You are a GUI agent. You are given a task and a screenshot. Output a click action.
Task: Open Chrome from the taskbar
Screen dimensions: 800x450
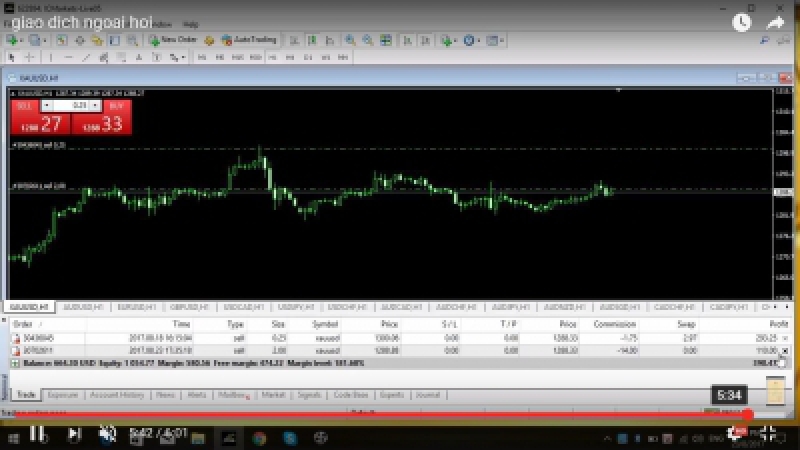pos(259,437)
